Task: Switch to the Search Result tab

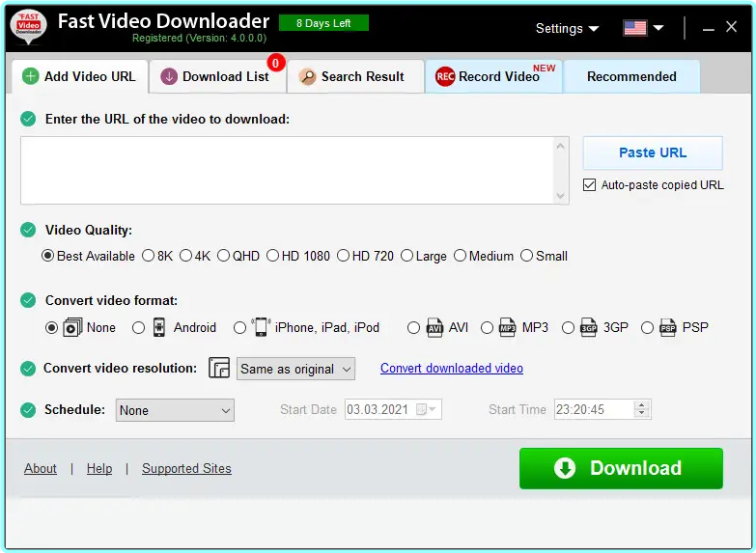Action: (356, 76)
